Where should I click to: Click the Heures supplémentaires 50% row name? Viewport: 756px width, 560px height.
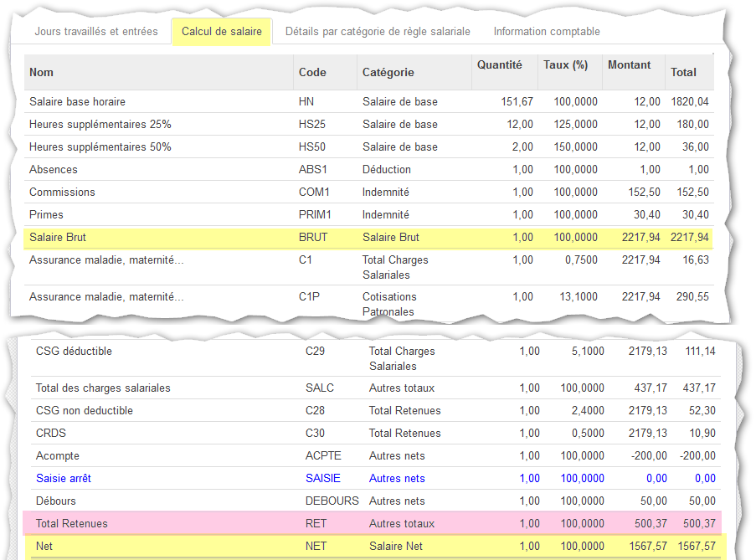click(100, 147)
